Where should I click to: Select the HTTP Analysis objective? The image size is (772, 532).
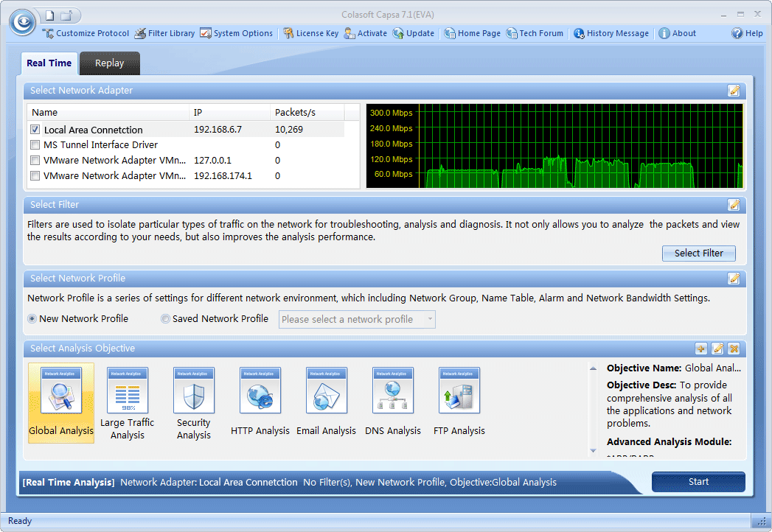[x=260, y=402]
